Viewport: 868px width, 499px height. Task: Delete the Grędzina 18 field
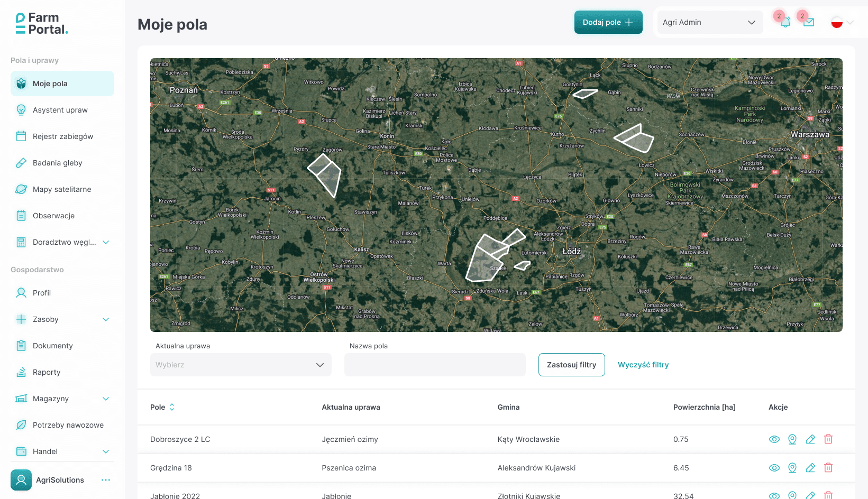(828, 468)
